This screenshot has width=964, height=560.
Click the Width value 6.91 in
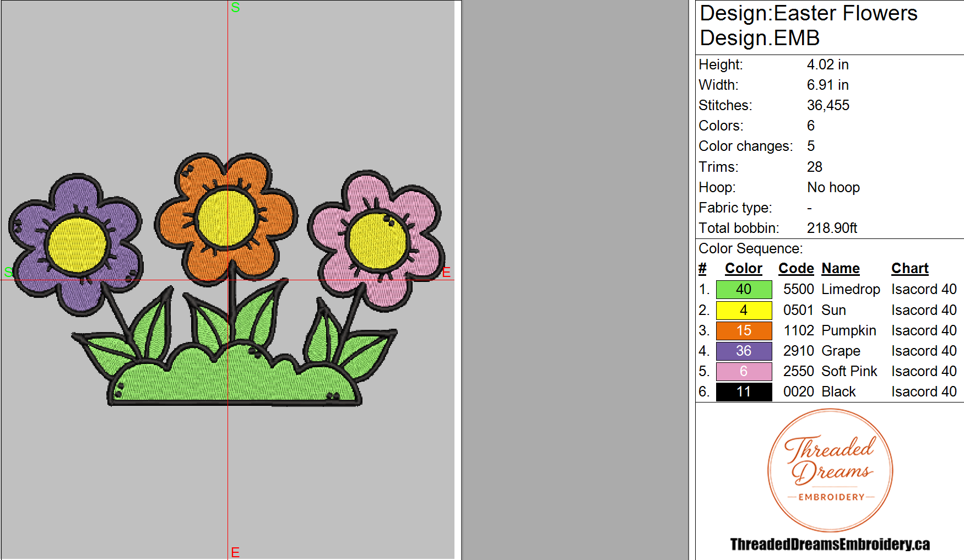point(827,85)
